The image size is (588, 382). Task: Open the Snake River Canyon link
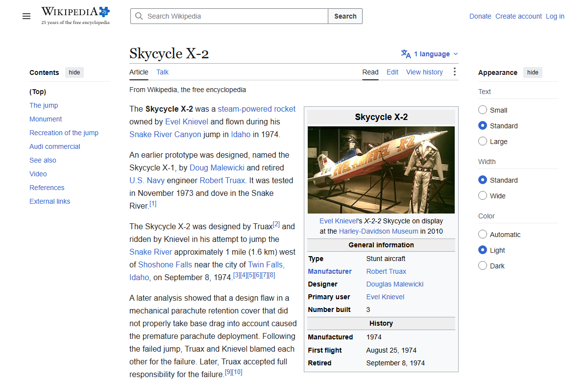[x=165, y=134]
